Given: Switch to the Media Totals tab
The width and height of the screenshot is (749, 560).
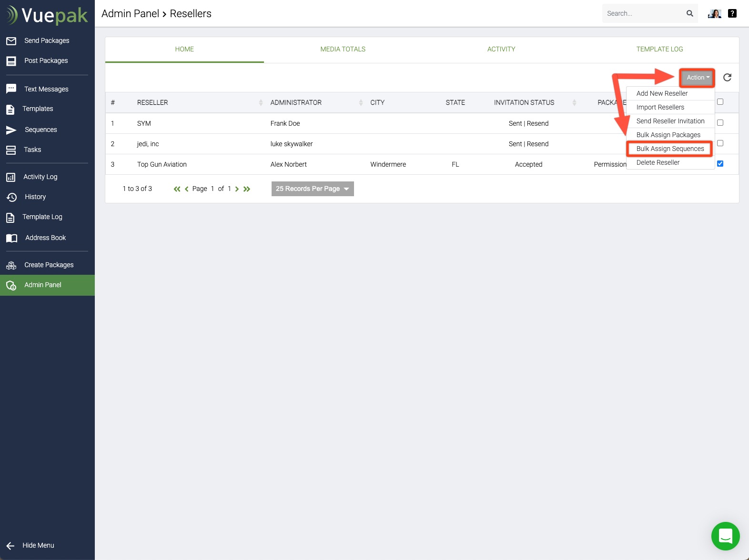Looking at the screenshot, I should point(343,50).
